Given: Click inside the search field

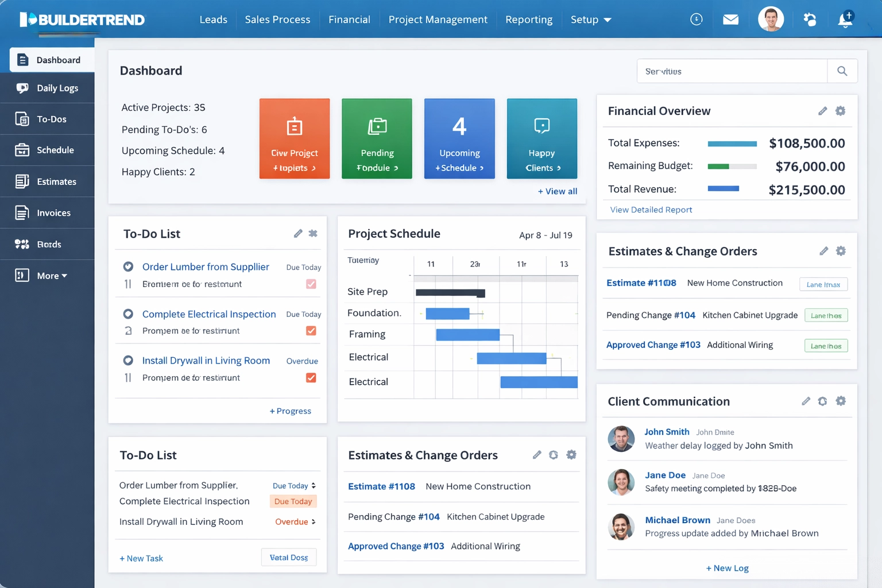Looking at the screenshot, I should coord(732,71).
